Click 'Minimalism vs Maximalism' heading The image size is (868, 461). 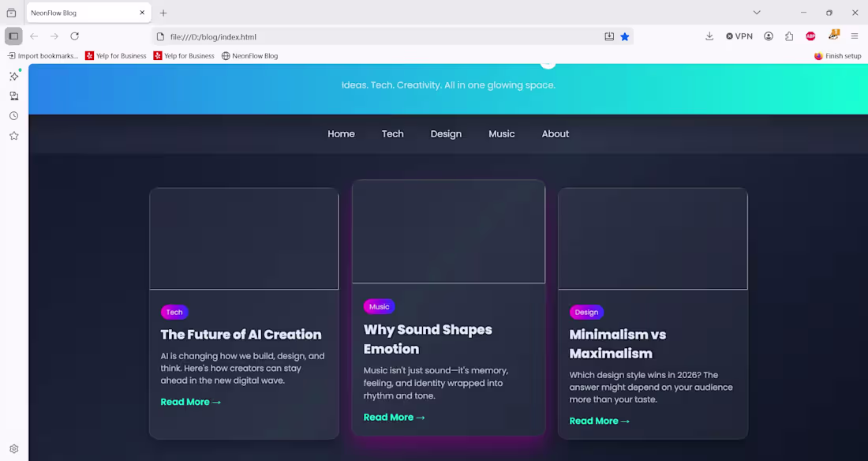(x=618, y=344)
